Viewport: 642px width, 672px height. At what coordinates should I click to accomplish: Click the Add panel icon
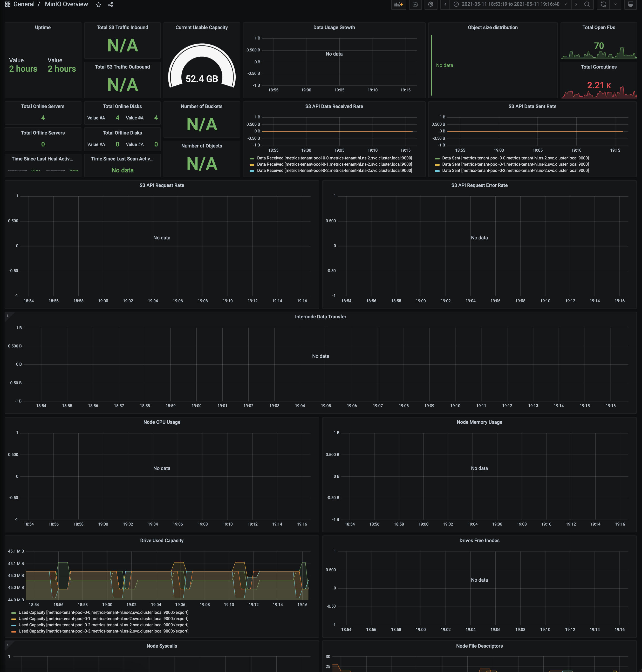click(398, 4)
